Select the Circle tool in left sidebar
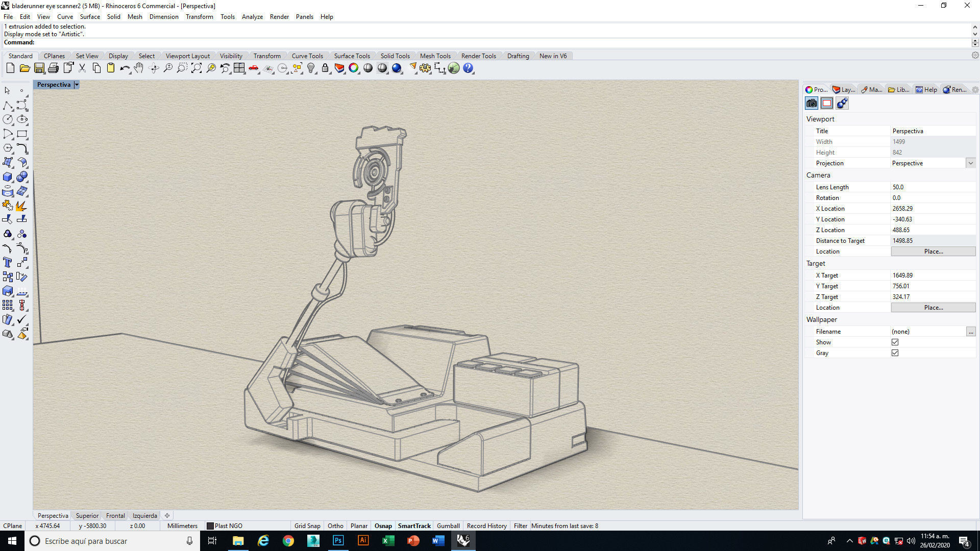The width and height of the screenshot is (980, 551). [x=8, y=119]
